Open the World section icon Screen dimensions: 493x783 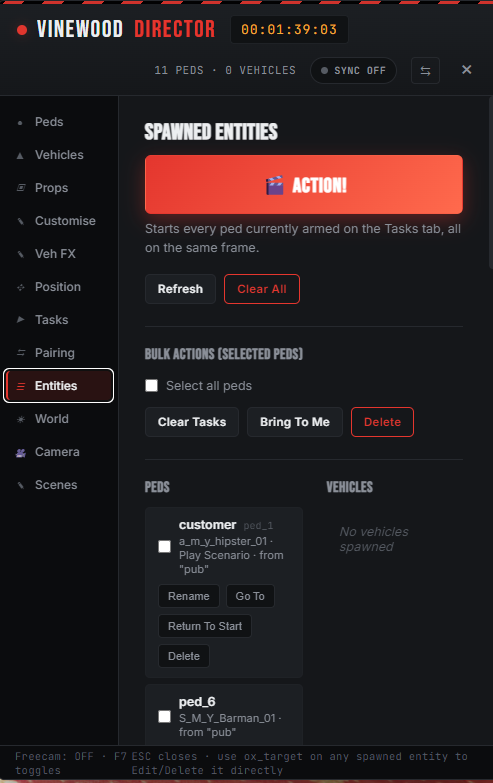(x=20, y=419)
